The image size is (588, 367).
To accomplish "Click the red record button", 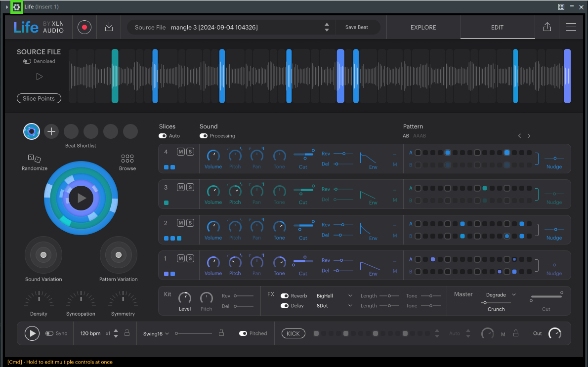I will pyautogui.click(x=84, y=27).
